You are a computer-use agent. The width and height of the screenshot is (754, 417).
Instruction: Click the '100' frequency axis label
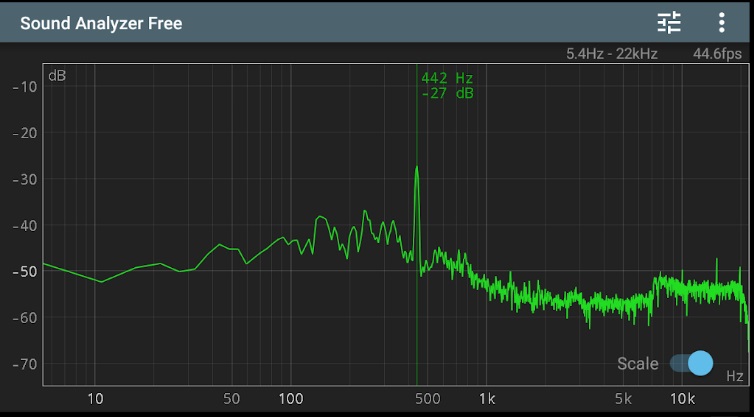click(291, 399)
